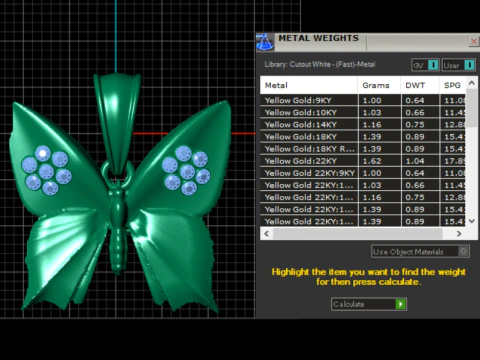Click the Library: Cutout White label

320,64
